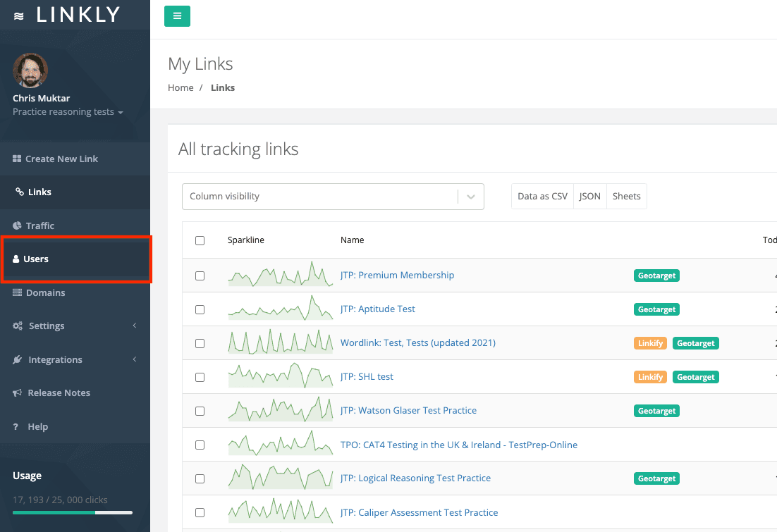Click the Traffic pie chart icon
777x532 pixels.
pyautogui.click(x=17, y=225)
